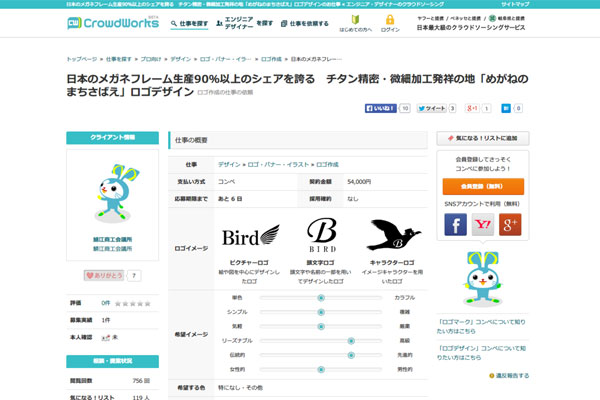Click the client rabbit mascot avatar

pos(115,193)
